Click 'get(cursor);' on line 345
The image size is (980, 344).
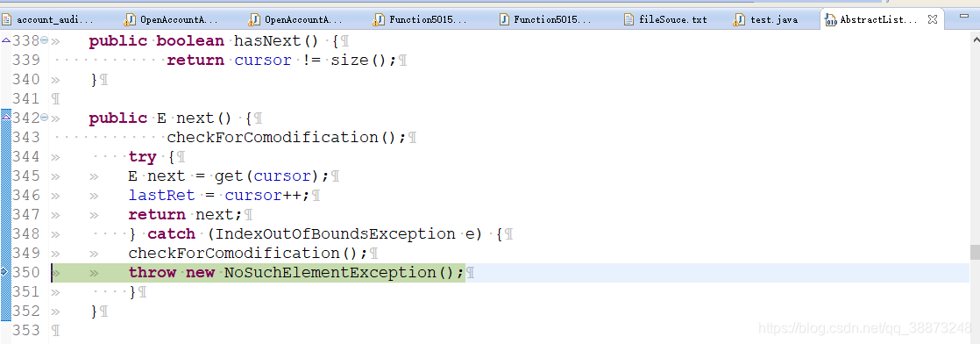click(x=272, y=176)
